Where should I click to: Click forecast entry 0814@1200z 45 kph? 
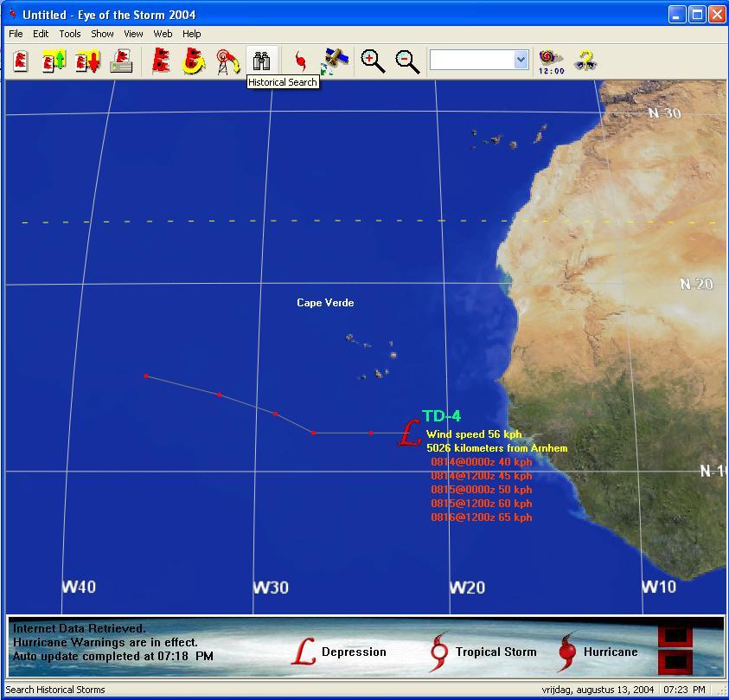(481, 476)
